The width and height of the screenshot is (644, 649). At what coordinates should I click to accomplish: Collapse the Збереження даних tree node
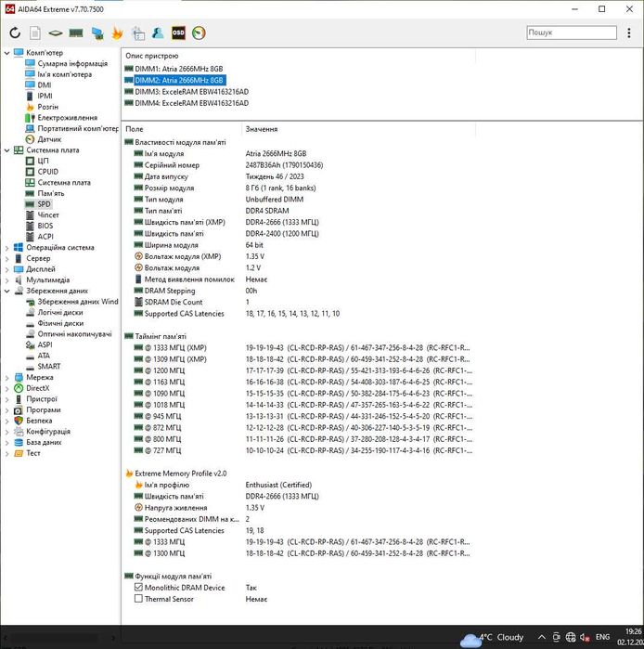click(6, 291)
